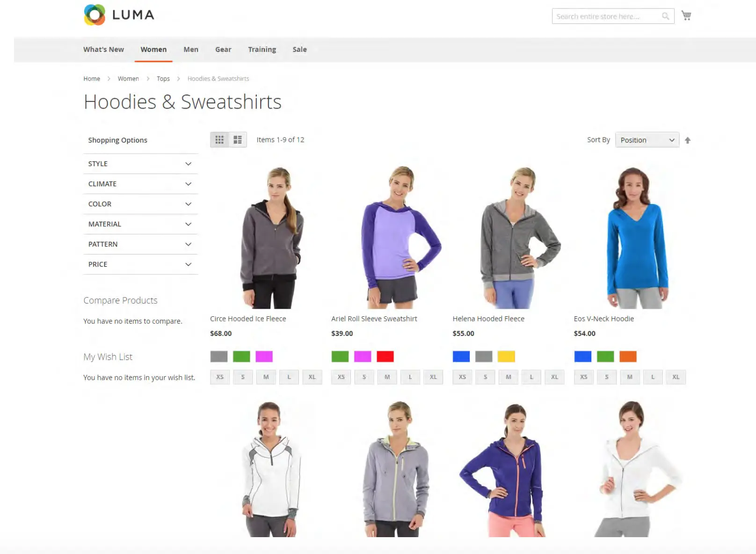Expand the STYLE filter

(x=140, y=164)
